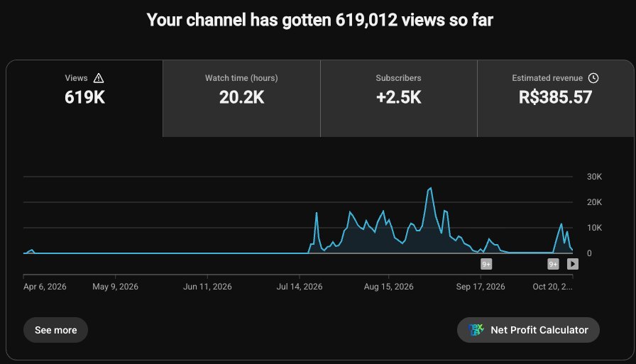This screenshot has height=364, width=636.
Task: Click the R$385.57 revenue value
Action: [x=555, y=97]
